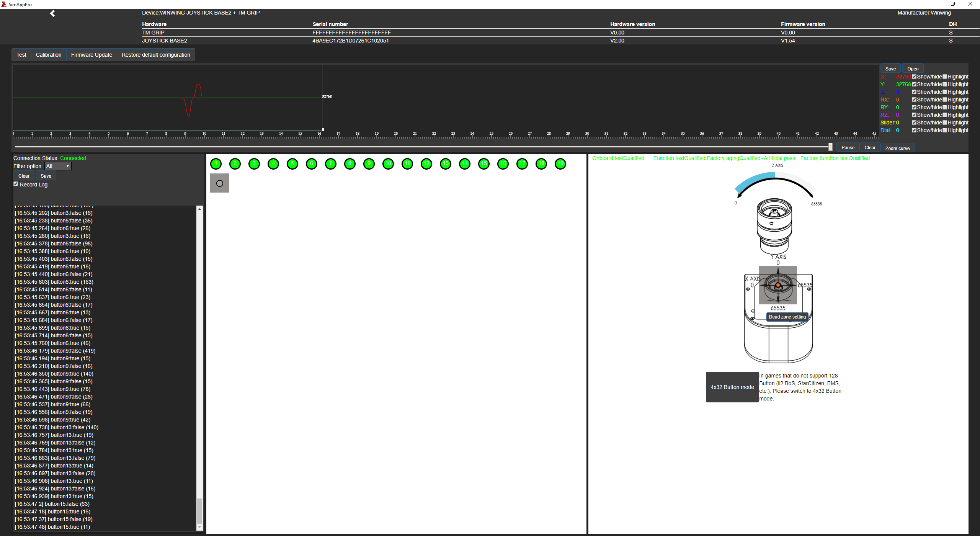This screenshot has height=536, width=980.
Task: Click the log scrollbar up arrow
Action: [x=199, y=209]
